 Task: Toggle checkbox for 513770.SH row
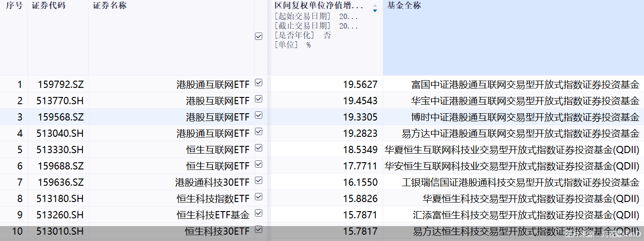[x=259, y=99]
